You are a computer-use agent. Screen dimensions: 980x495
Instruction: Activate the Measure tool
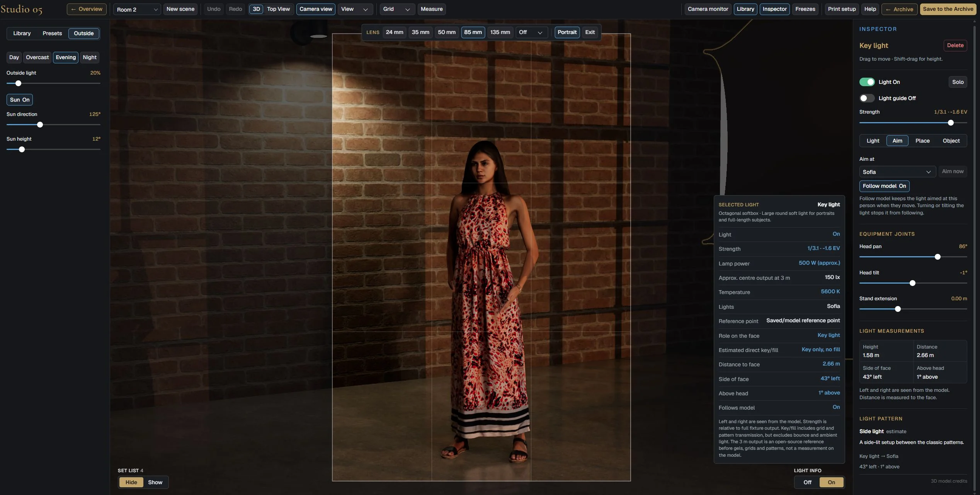(x=432, y=9)
